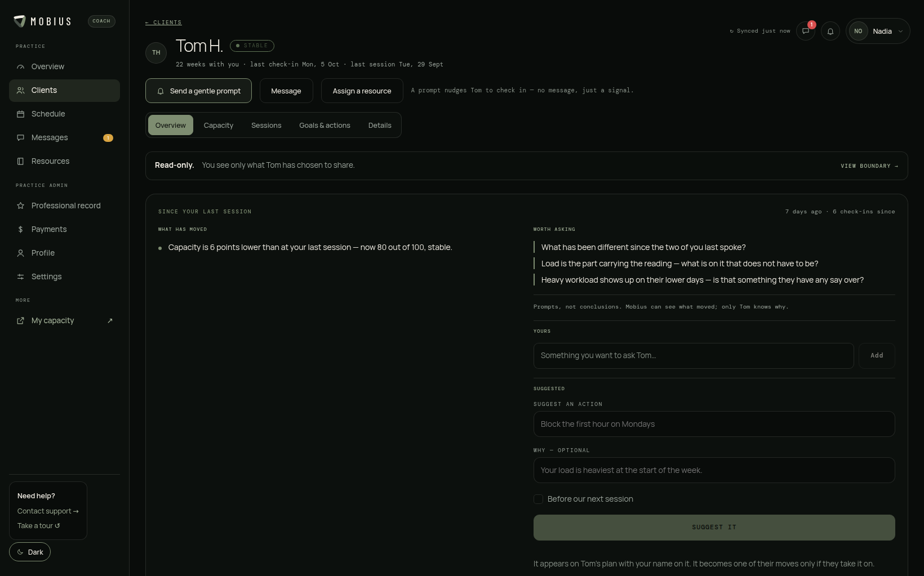
Task: Open the chat messages icon in header
Action: tap(806, 32)
